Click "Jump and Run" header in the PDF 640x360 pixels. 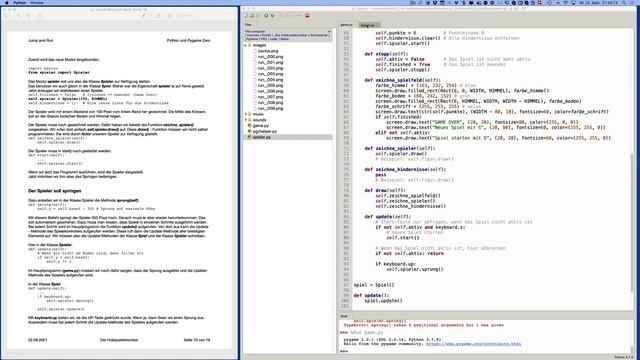pyautogui.click(x=41, y=40)
